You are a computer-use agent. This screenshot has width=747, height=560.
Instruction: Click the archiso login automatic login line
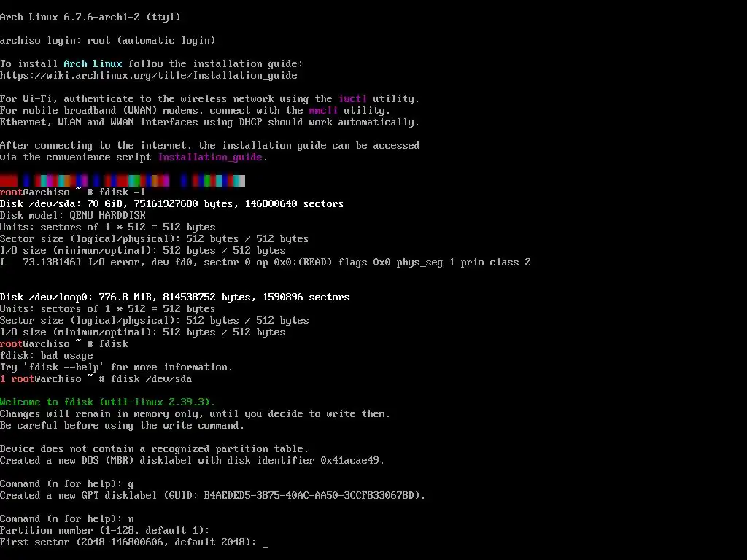(108, 41)
